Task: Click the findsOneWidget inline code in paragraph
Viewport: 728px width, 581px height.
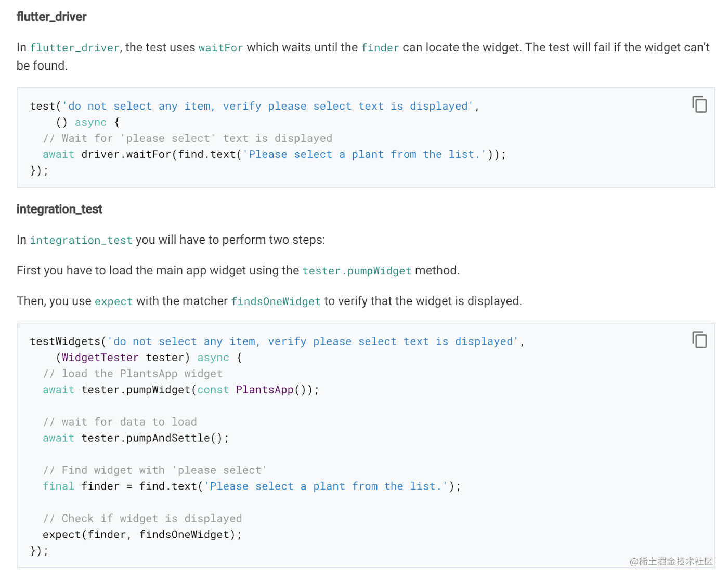Action: [x=276, y=301]
